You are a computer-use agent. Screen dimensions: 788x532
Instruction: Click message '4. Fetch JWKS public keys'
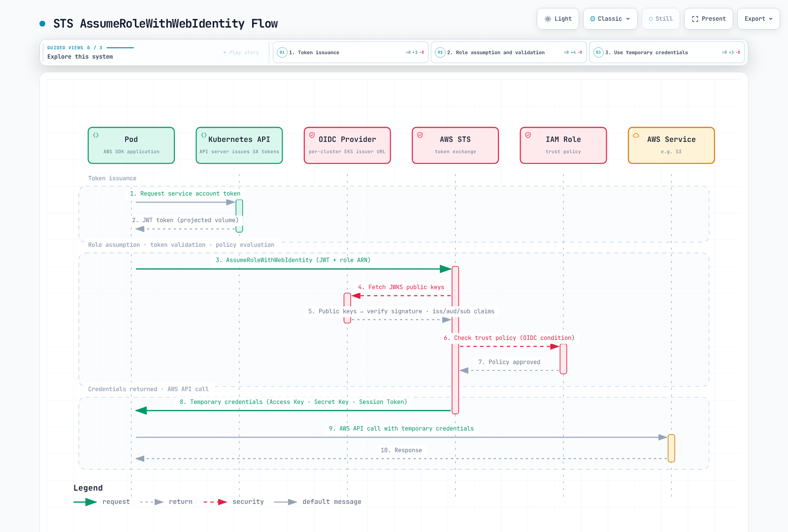point(401,287)
